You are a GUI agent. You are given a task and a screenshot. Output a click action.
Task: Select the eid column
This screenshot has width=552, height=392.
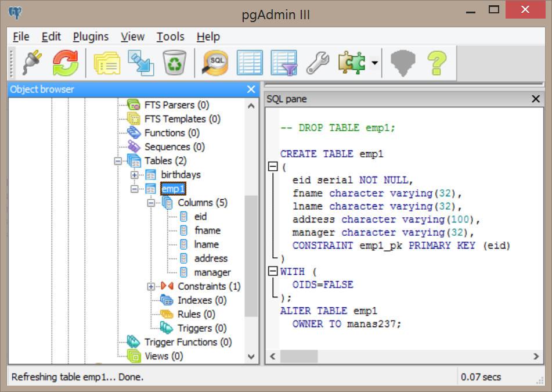(x=200, y=217)
